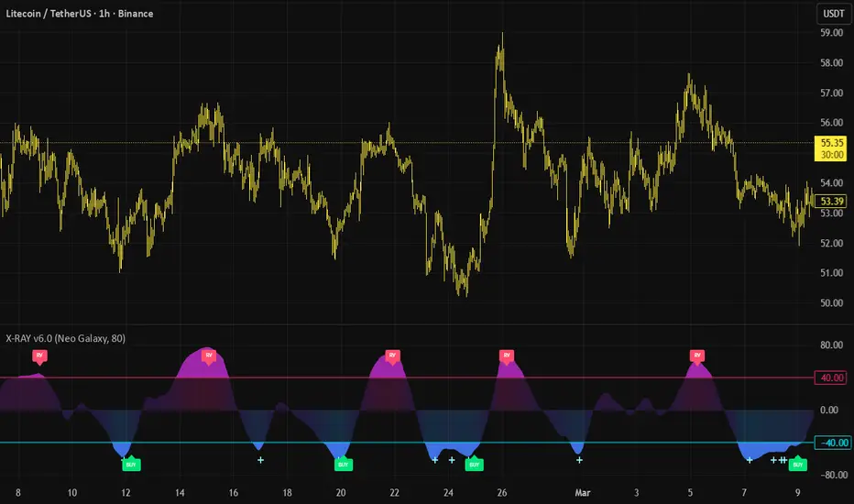The height and width of the screenshot is (504, 854).
Task: Click the green BUY marker near date 12
Action: coord(131,465)
